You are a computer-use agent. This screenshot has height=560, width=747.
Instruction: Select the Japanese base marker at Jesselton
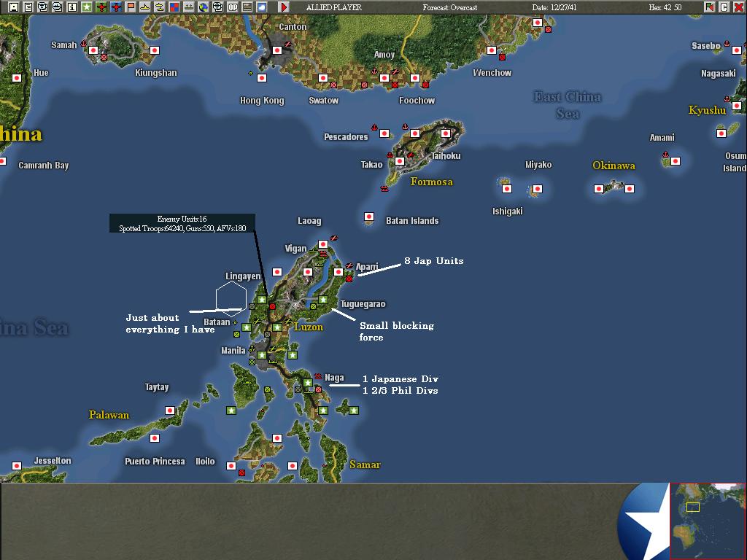coord(17,466)
